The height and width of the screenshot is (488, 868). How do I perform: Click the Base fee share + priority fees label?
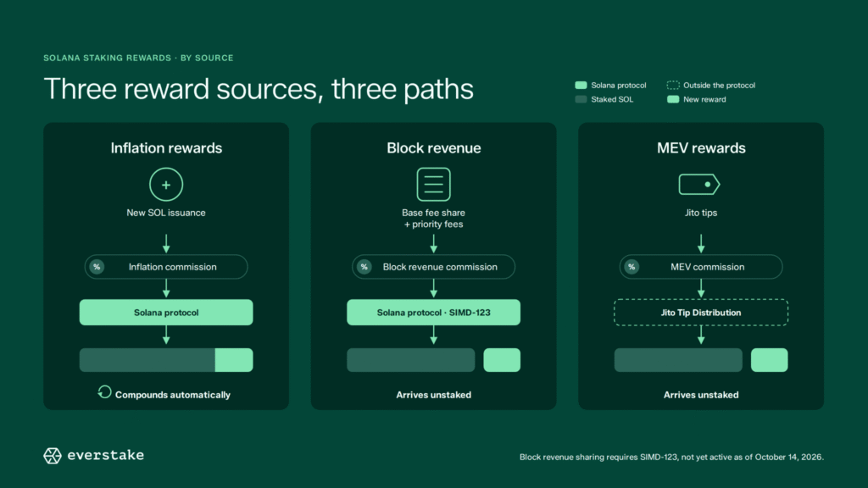[x=433, y=219]
